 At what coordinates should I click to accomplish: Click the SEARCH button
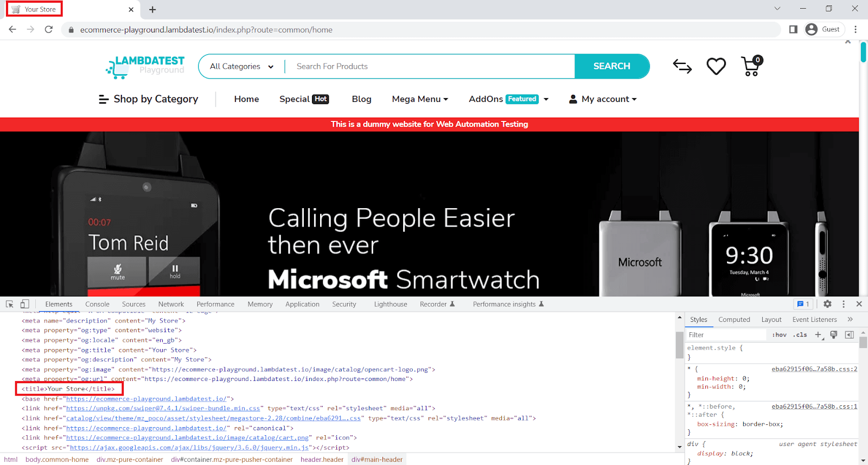(611, 66)
